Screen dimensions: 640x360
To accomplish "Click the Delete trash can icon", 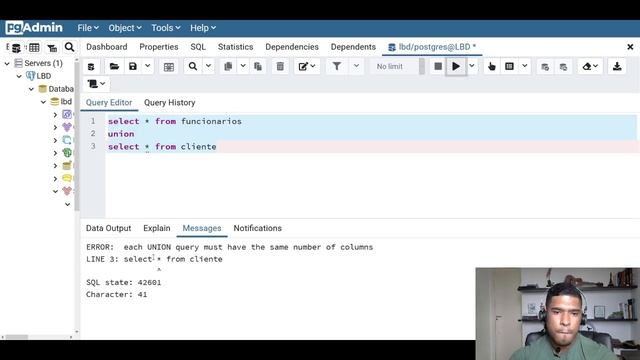I will tap(280, 67).
